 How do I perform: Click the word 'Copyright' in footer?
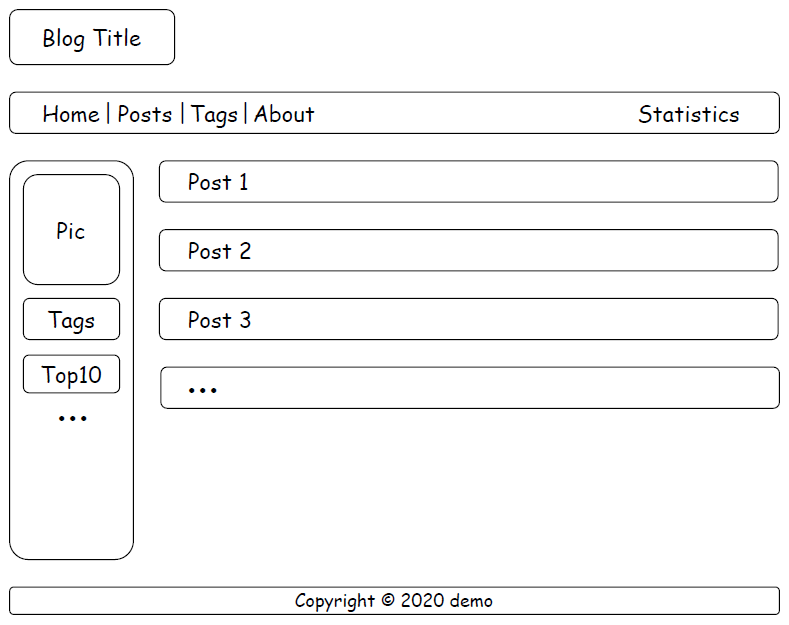[334, 601]
